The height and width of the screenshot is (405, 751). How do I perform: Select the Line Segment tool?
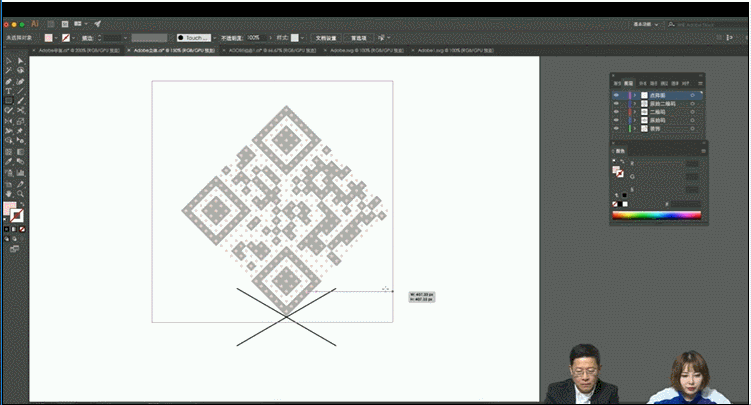click(21, 91)
